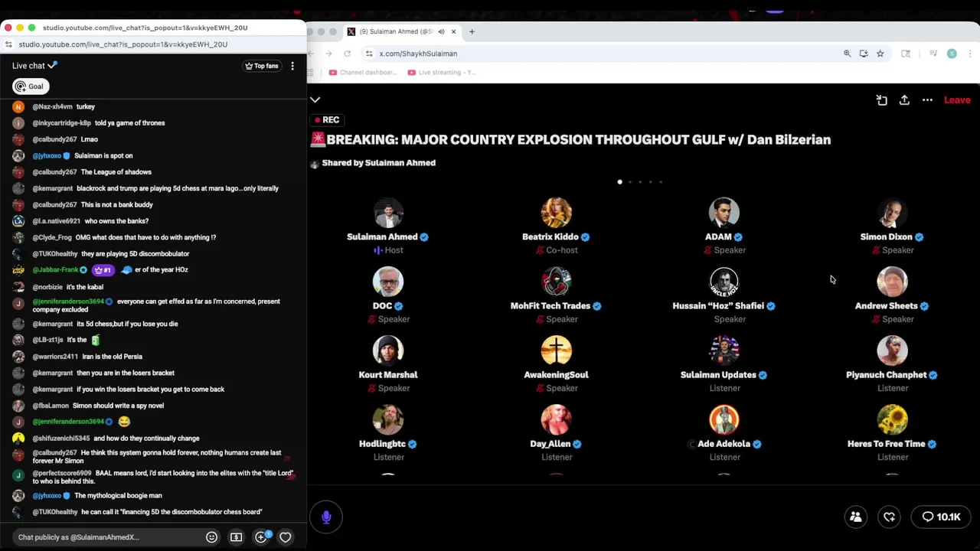This screenshot has width=980, height=551.
Task: Go forward in the X browser window
Action: pyautogui.click(x=328, y=54)
